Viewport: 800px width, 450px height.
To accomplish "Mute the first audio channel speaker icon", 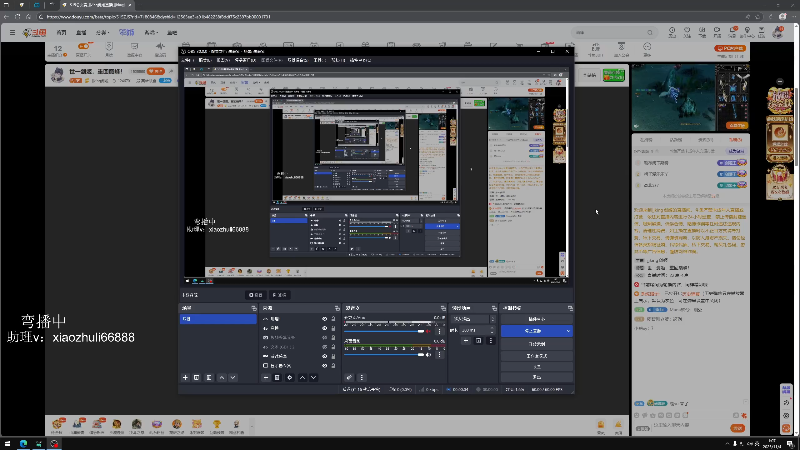I will (x=428, y=331).
